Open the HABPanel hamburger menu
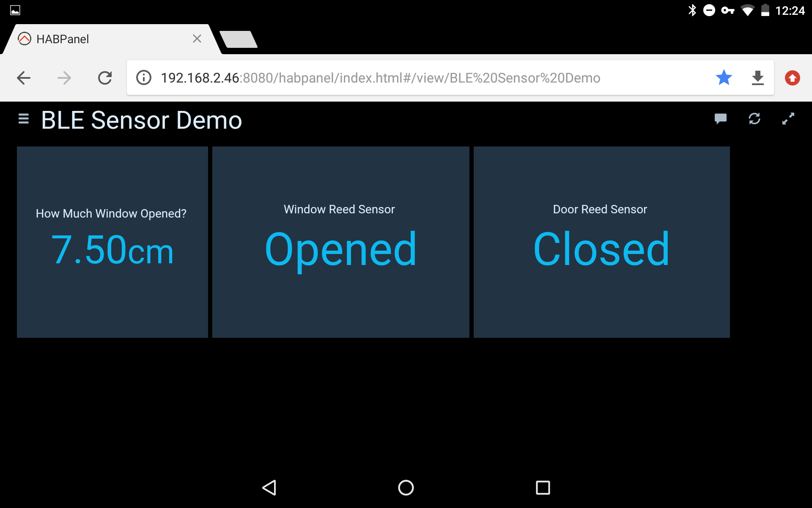This screenshot has height=508, width=812. (x=23, y=119)
